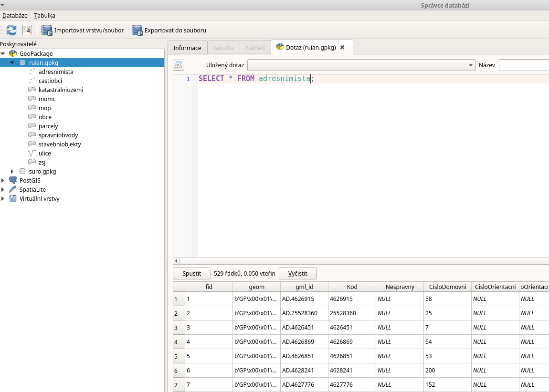Click the polygon icon next to parcely

[32, 126]
